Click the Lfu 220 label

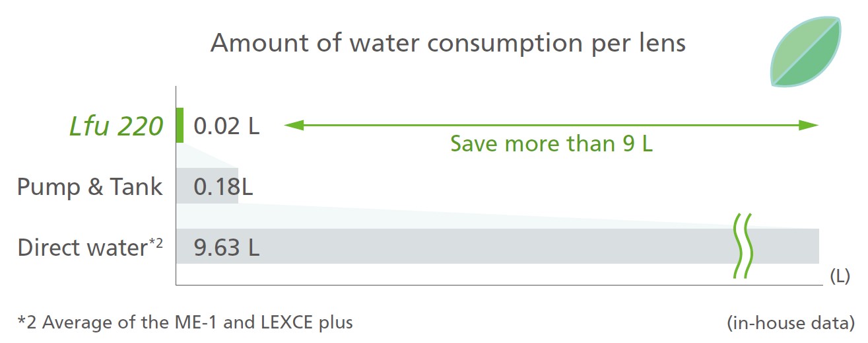[116, 126]
